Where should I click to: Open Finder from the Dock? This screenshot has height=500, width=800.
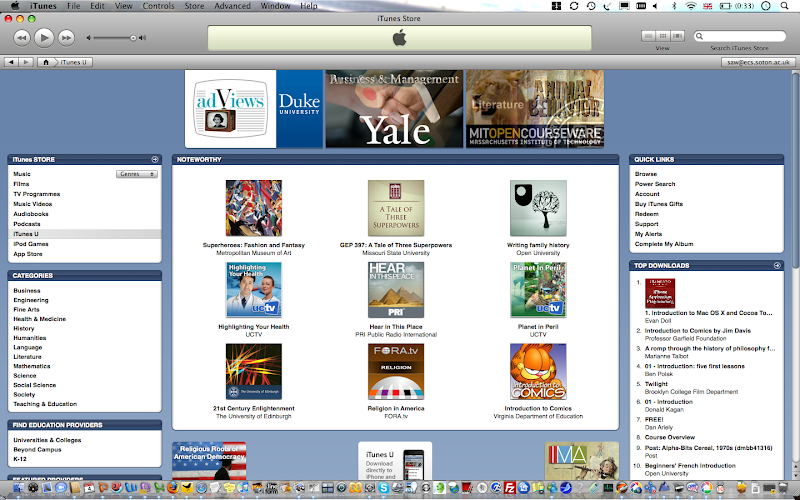[x=18, y=488]
